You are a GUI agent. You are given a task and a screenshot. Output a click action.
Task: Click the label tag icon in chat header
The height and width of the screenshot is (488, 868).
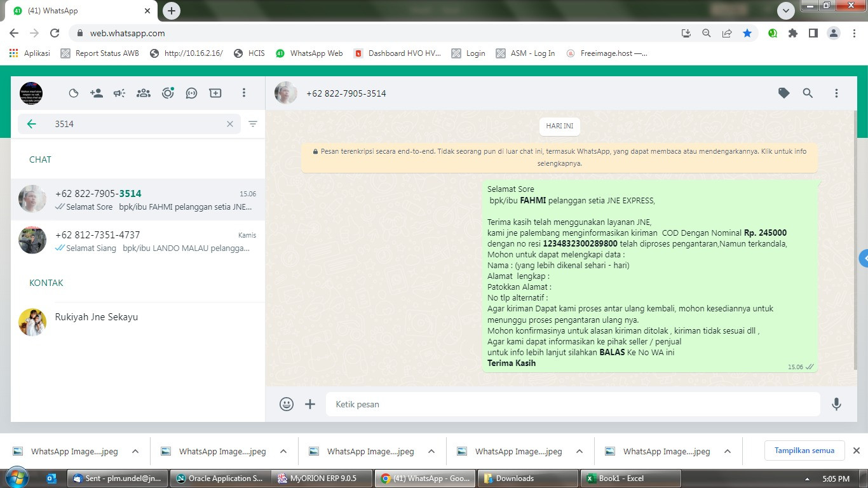[784, 93]
